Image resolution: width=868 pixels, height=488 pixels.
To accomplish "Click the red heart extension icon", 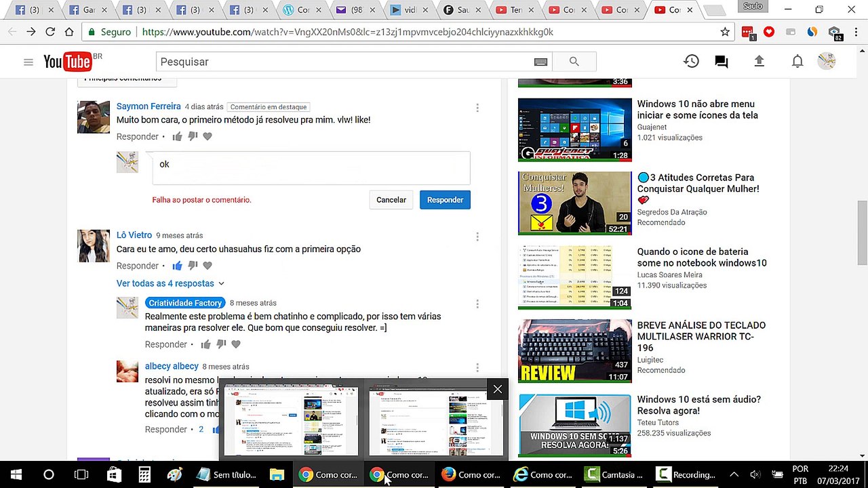I will point(768,32).
